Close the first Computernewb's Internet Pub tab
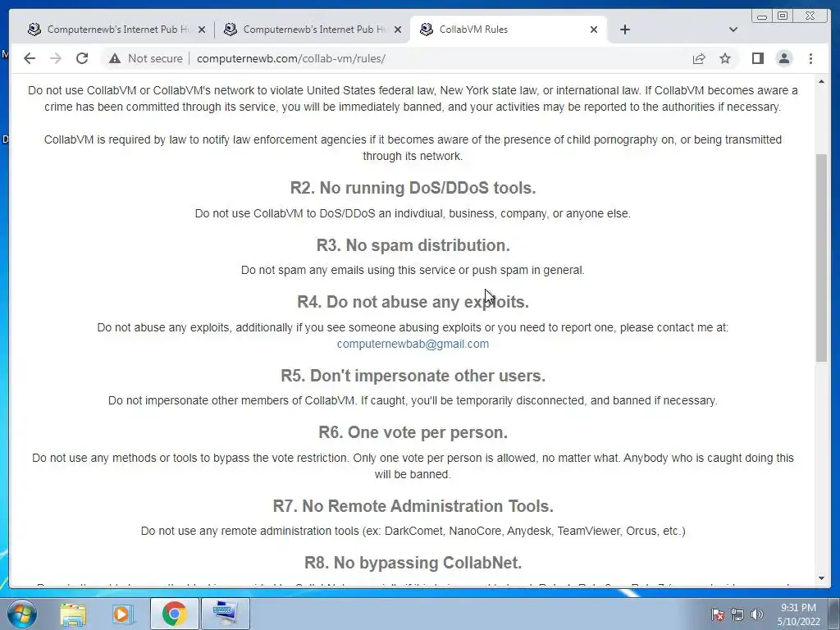840x630 pixels. click(x=202, y=30)
